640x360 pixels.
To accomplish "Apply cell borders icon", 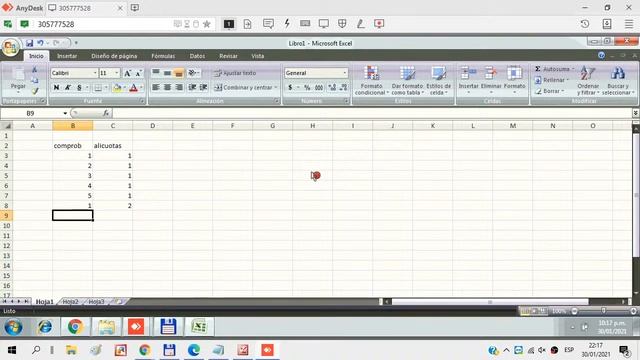I will pos(98,87).
